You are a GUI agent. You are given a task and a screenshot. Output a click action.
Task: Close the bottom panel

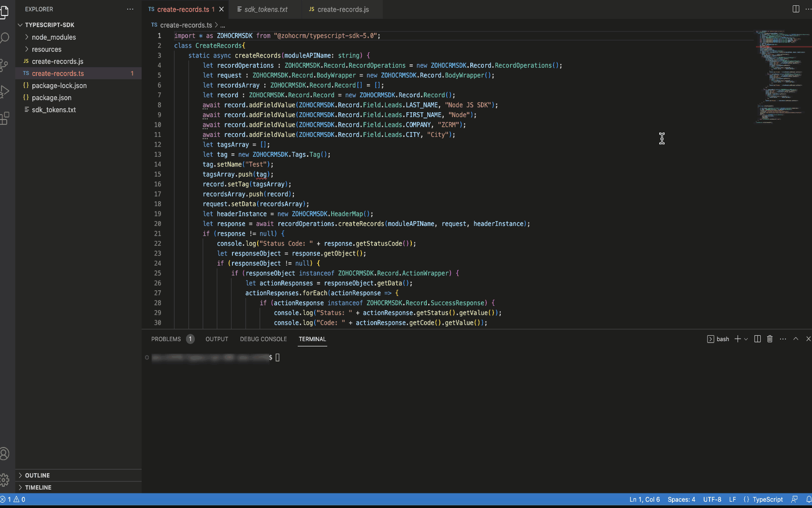coord(808,339)
